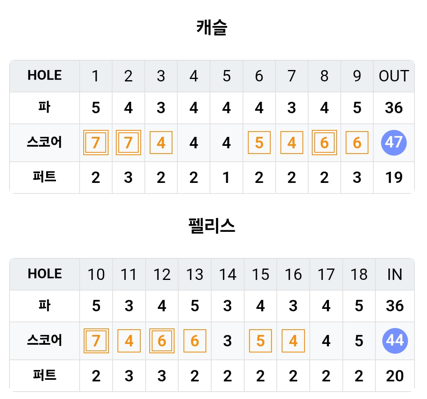Click the 19 total putts cell
This screenshot has width=427, height=399.
tap(394, 177)
